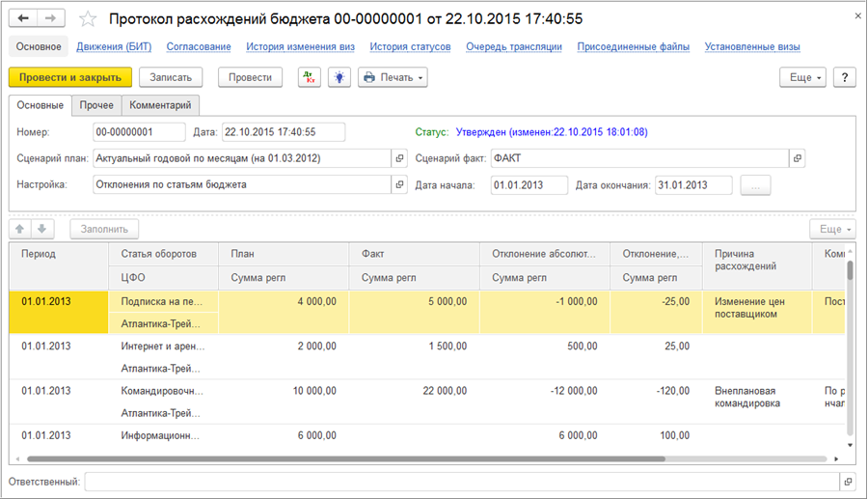Viewport: 868px width, 499px height.
Task: Open help with the question mark button
Action: click(x=844, y=77)
